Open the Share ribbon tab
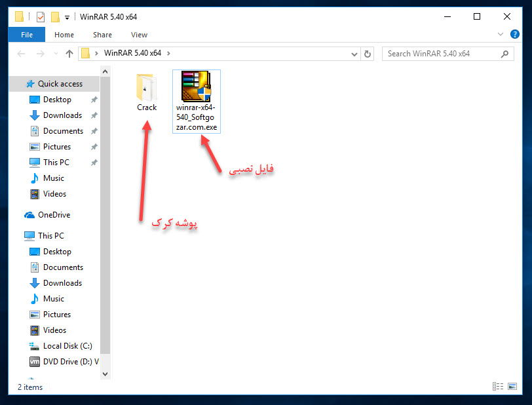This screenshot has width=532, height=405. [x=102, y=35]
